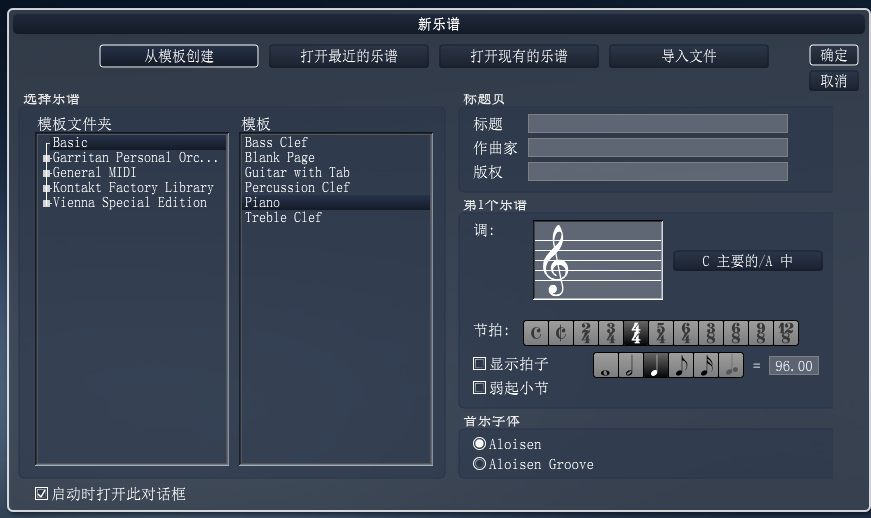
Task: Select the eighth note tempo beat
Action: pyautogui.click(x=681, y=366)
